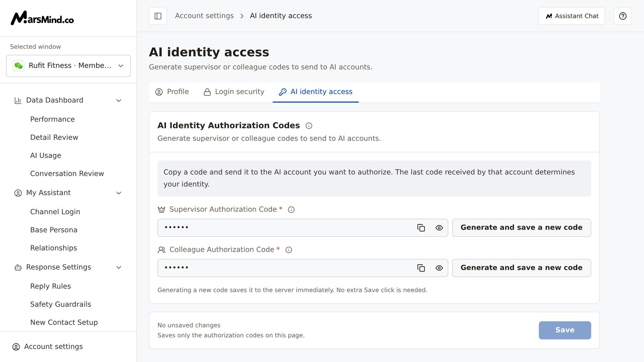Click the Data Dashboard chart icon
644x362 pixels.
click(x=18, y=101)
